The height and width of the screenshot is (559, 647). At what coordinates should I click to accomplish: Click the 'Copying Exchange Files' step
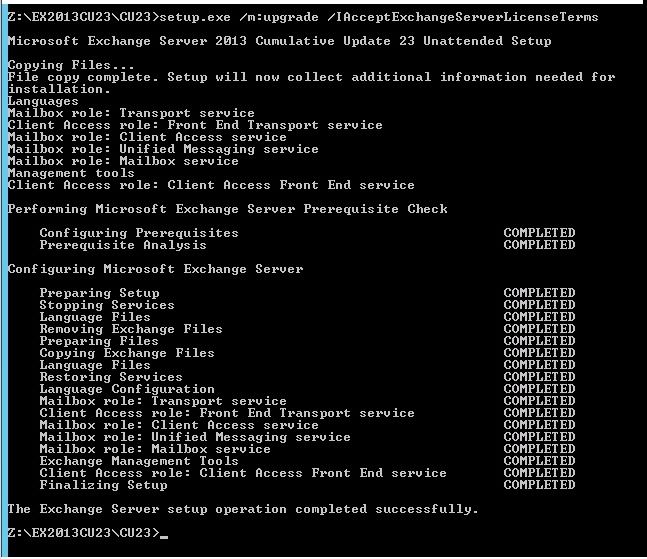click(x=127, y=353)
